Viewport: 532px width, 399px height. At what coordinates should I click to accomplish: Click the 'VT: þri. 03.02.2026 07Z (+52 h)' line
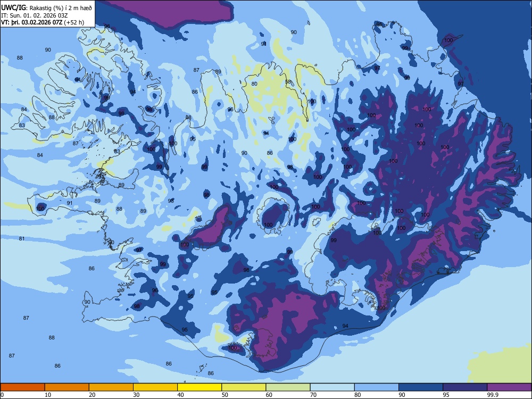tap(43, 22)
